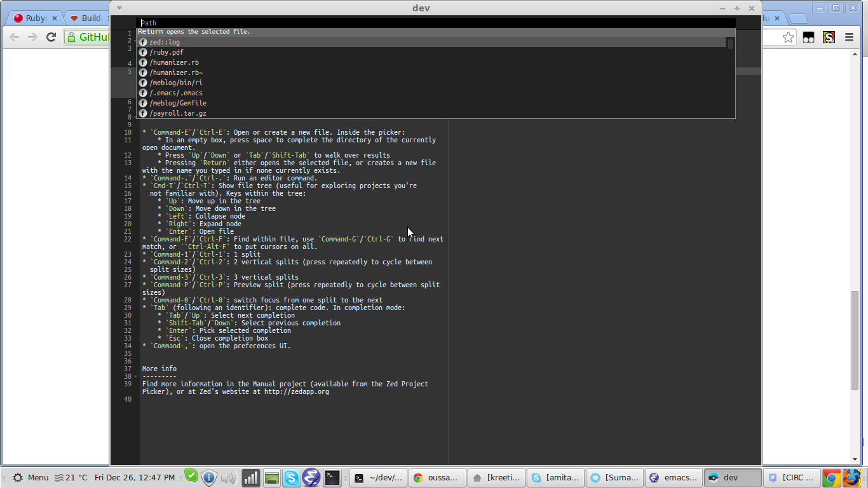
Task: Open the terminal launcher icon in panel
Action: click(x=332, y=478)
